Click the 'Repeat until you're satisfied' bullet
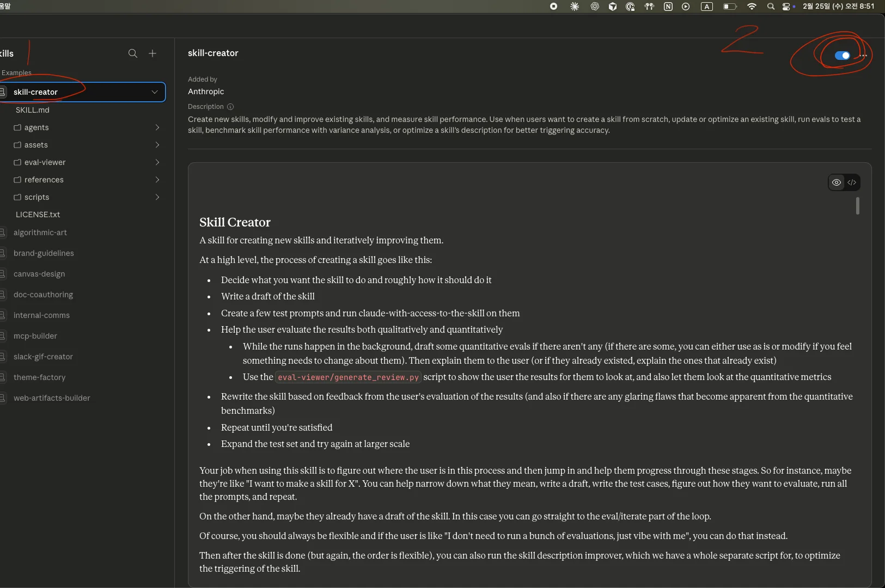The image size is (885, 588). tap(277, 427)
